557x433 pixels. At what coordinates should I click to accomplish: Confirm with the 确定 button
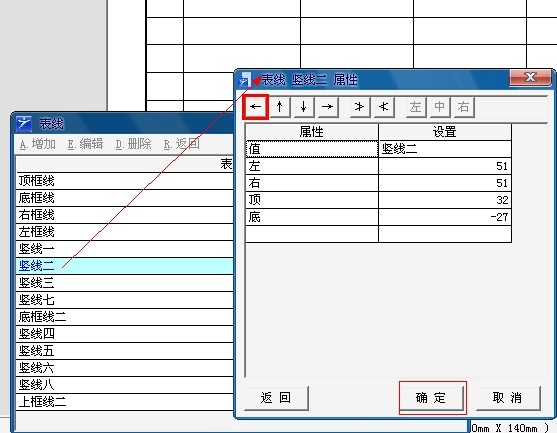431,397
